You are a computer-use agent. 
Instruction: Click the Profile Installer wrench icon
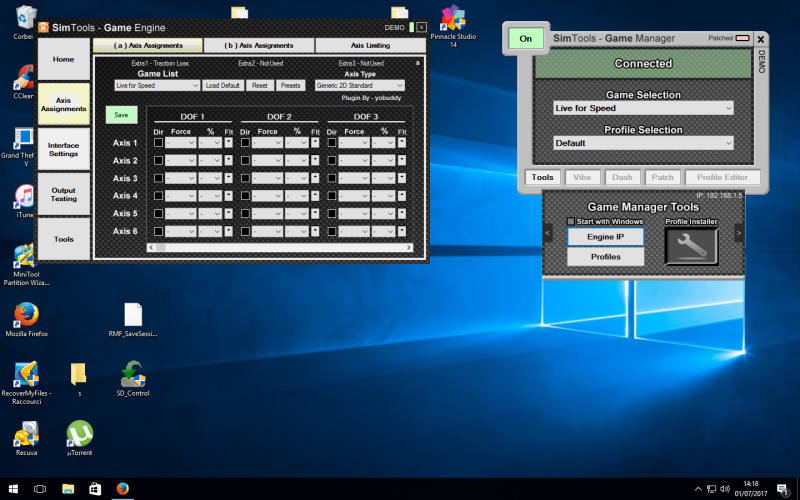tap(691, 246)
